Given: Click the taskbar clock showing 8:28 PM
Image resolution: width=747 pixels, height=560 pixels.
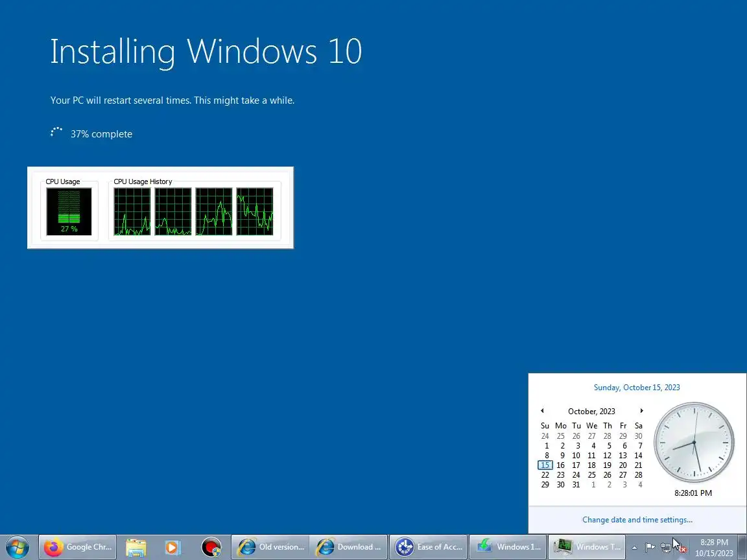Looking at the screenshot, I should pyautogui.click(x=714, y=548).
